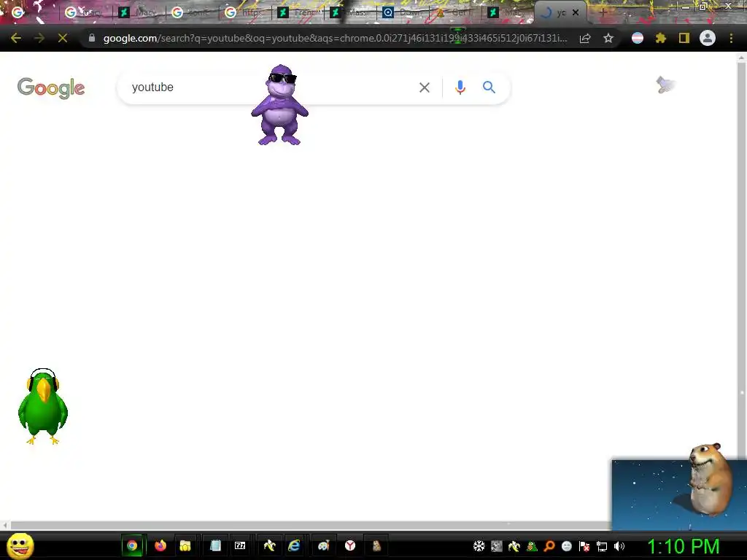Open the notepad taskbar icon
The height and width of the screenshot is (560, 747).
[x=215, y=545]
